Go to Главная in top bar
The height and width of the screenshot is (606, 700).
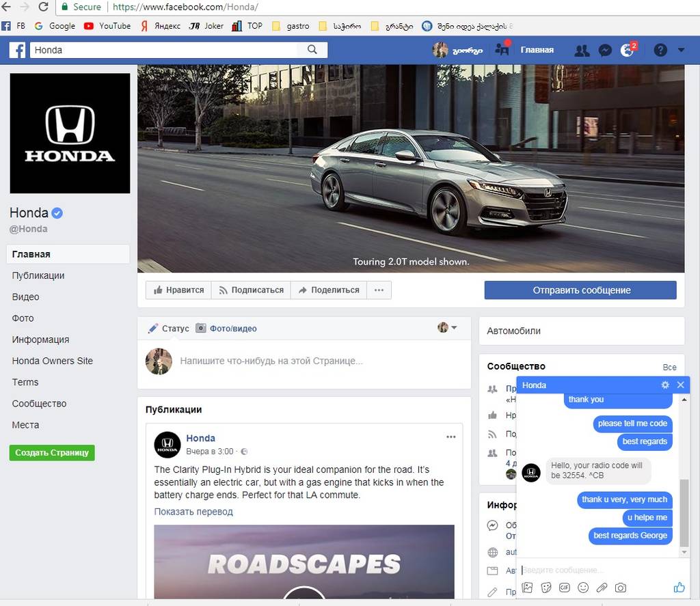pyautogui.click(x=537, y=50)
